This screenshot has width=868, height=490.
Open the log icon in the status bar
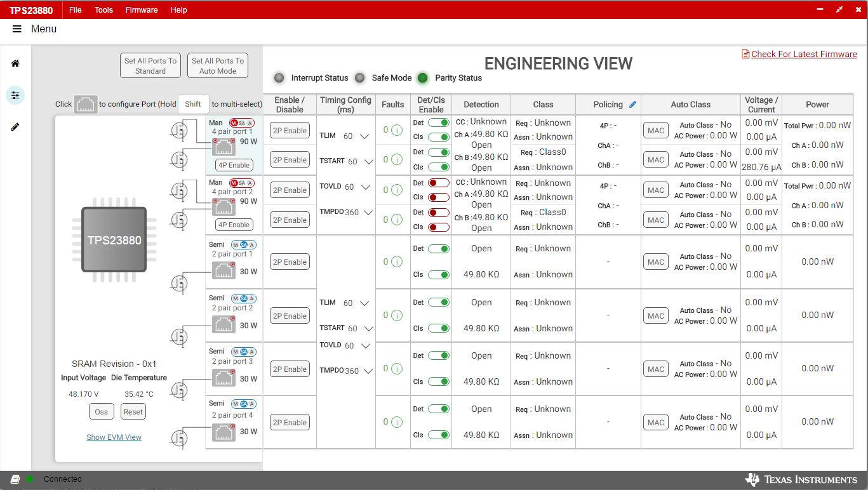15,479
